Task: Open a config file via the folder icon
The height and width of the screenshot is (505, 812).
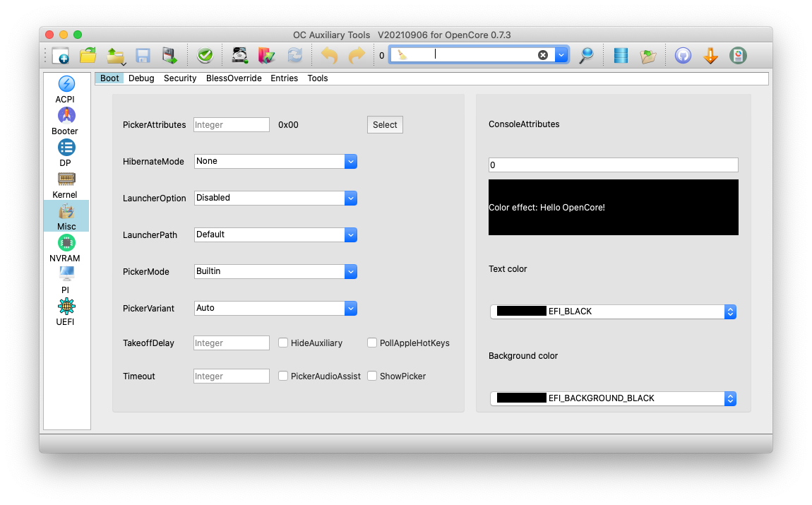Action: tap(88, 55)
